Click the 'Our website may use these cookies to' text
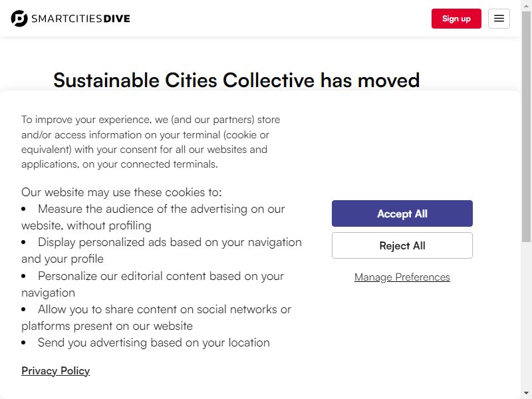 coord(122,192)
